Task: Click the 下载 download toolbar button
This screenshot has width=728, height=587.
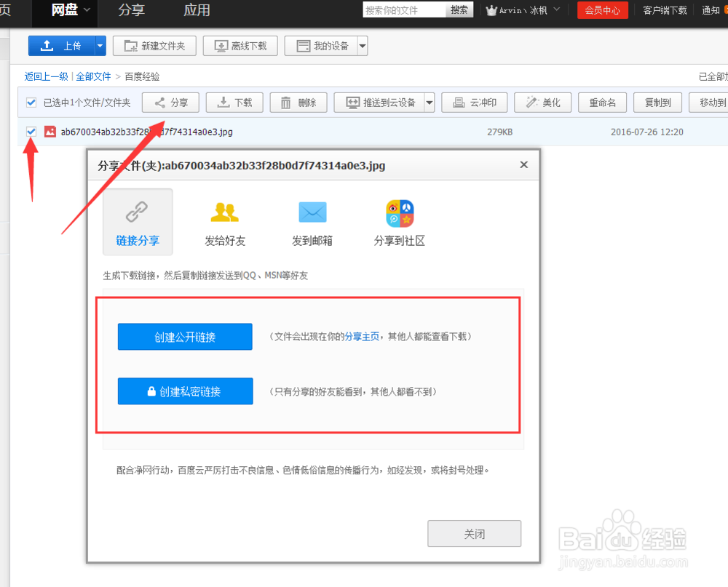Action: pyautogui.click(x=234, y=103)
